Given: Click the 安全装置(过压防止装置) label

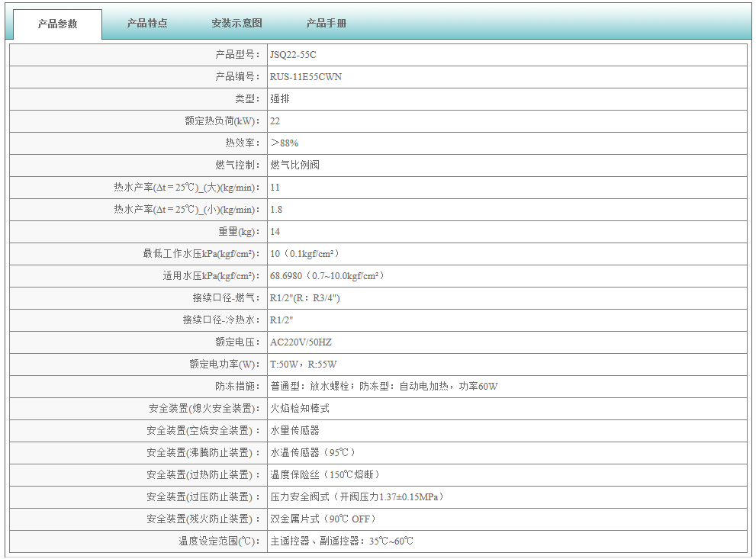Looking at the screenshot, I should click(204, 496).
